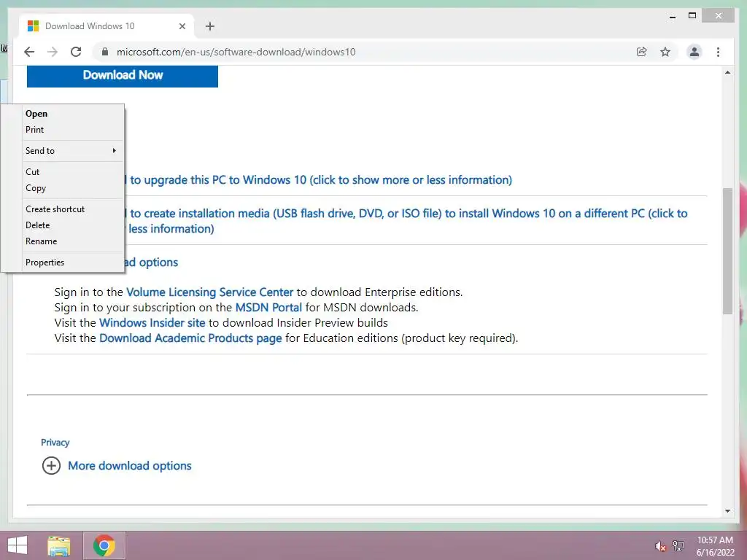The image size is (747, 560).
Task: Click the muted speaker tray icon
Action: coord(660,546)
